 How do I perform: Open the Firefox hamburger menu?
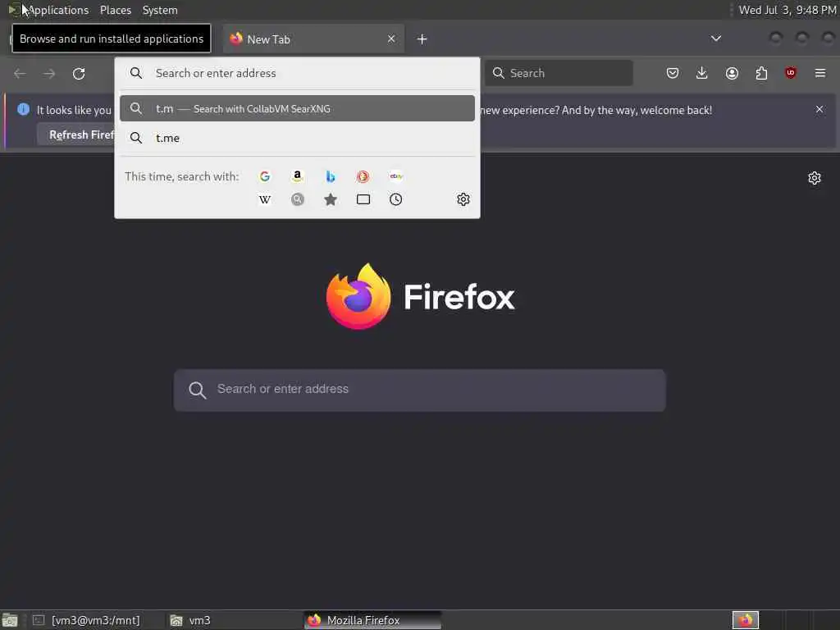coord(820,73)
